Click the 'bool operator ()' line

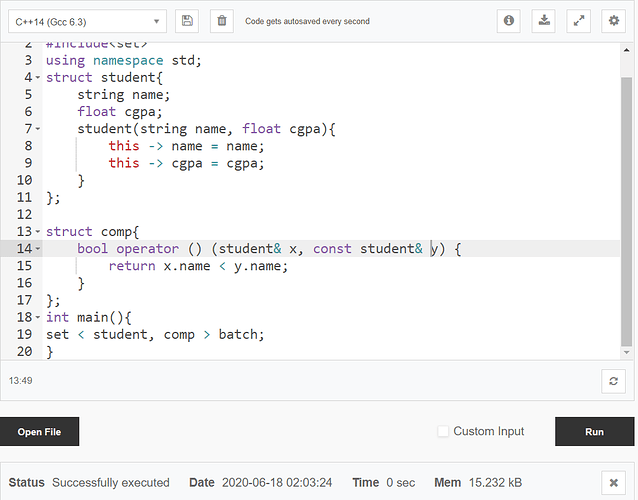(x=269, y=249)
